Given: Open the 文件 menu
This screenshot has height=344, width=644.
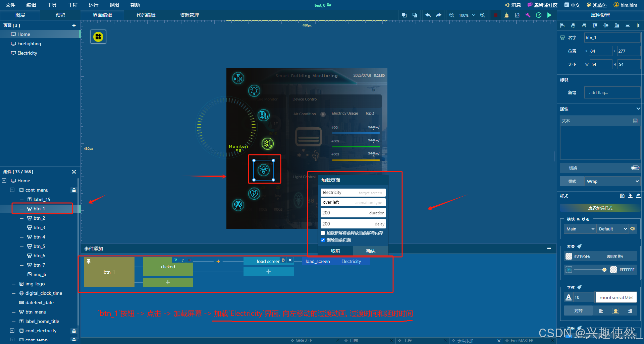Looking at the screenshot, I should point(10,5).
